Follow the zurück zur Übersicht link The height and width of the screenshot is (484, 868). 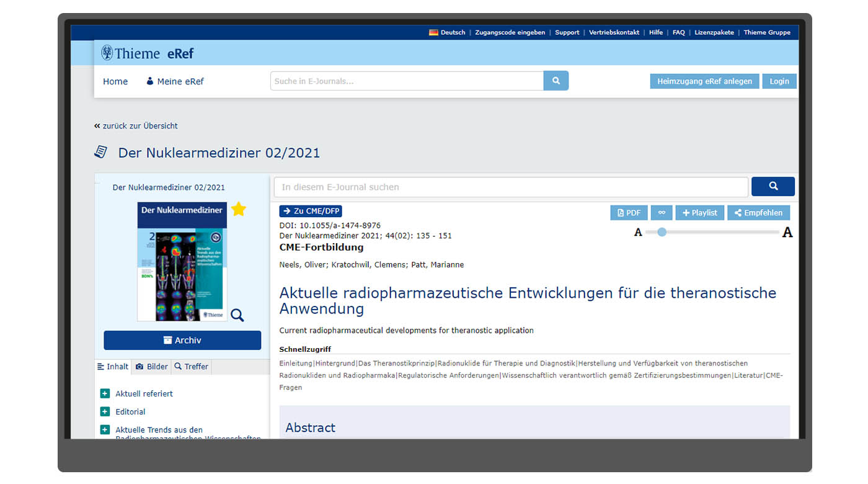click(x=136, y=125)
